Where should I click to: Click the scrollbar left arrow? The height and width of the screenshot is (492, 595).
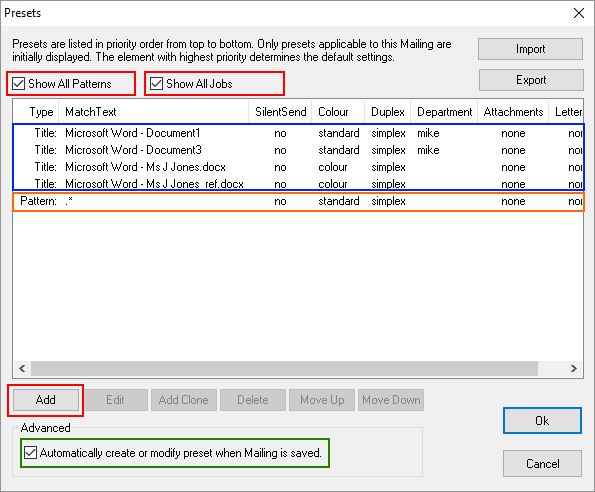coord(22,368)
